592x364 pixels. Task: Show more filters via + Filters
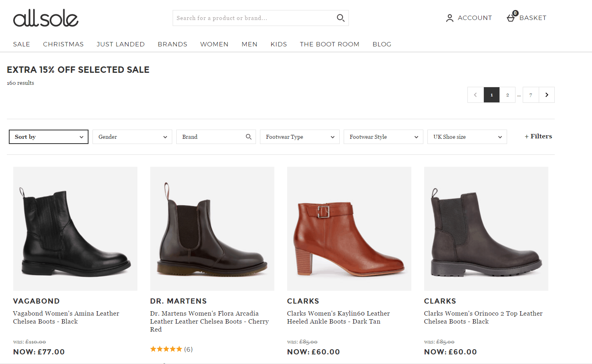538,136
